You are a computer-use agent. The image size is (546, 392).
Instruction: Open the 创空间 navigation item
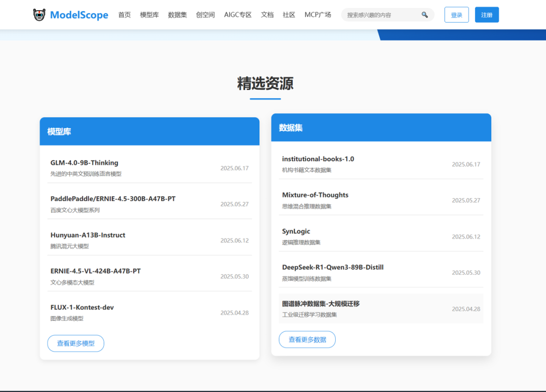click(205, 15)
